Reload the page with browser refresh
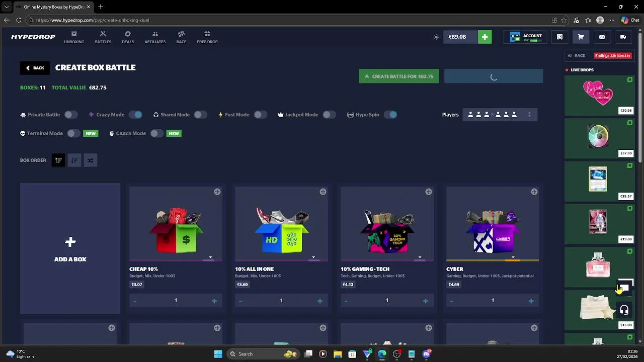Viewport: 644px width, 362px height. pyautogui.click(x=19, y=20)
